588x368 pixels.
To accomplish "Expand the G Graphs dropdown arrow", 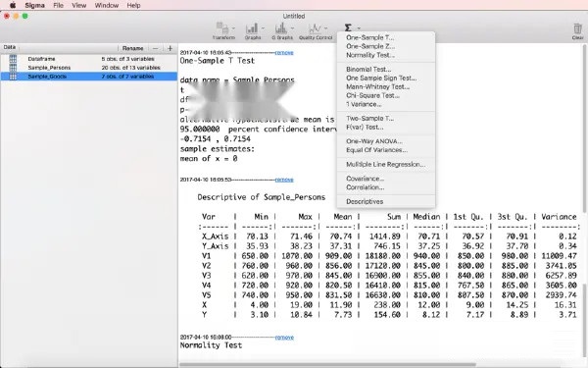I will (x=292, y=28).
